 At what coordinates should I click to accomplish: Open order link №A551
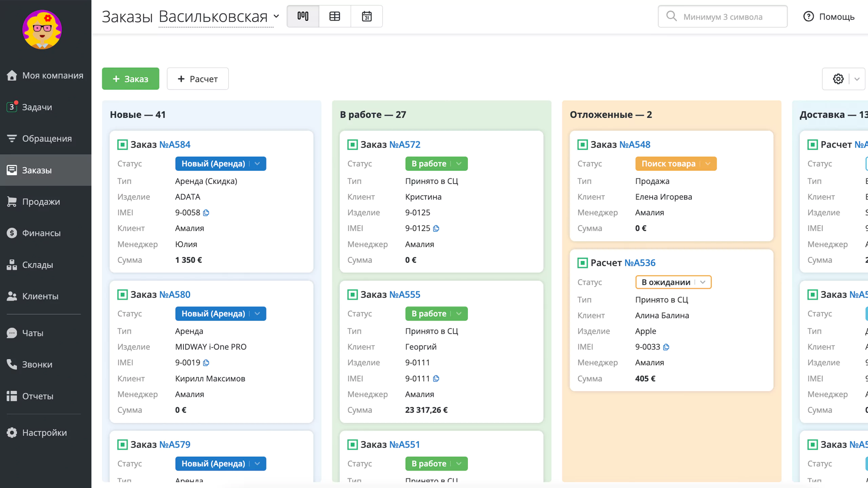(x=405, y=445)
